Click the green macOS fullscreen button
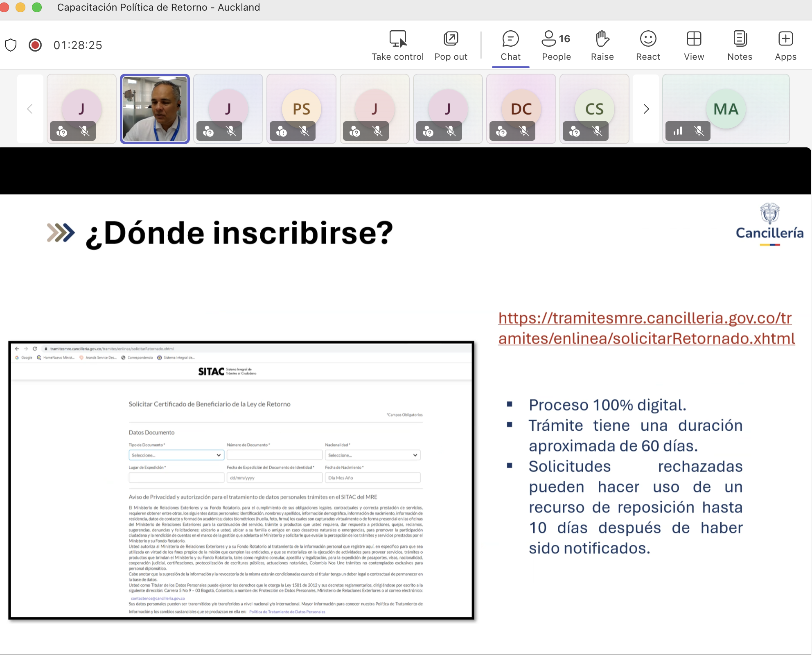 37,7
